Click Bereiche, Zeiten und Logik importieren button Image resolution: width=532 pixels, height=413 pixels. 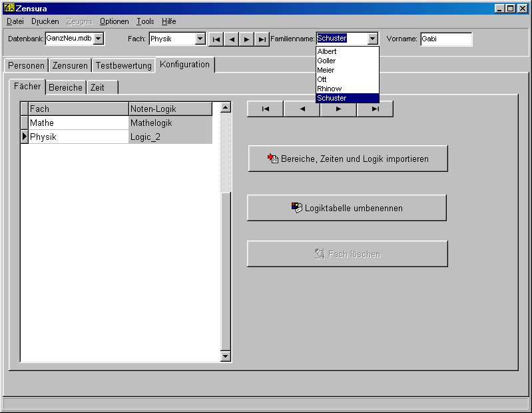pyautogui.click(x=348, y=159)
